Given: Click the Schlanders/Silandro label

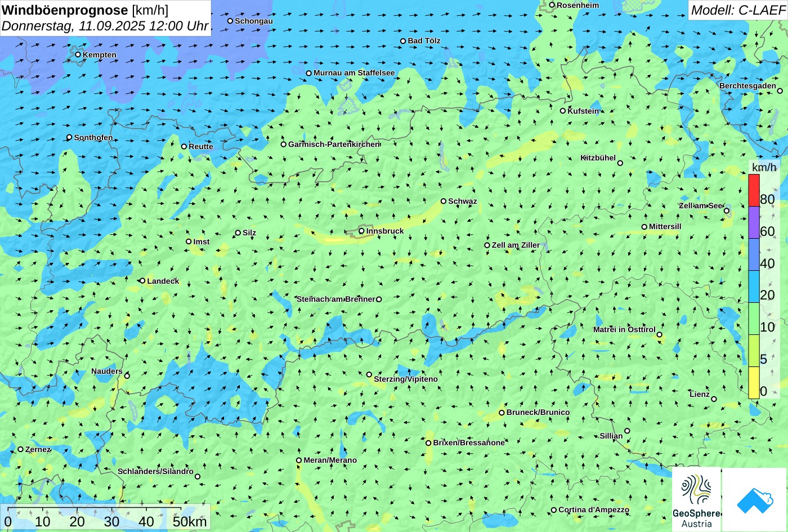Looking at the screenshot, I should point(155,471).
